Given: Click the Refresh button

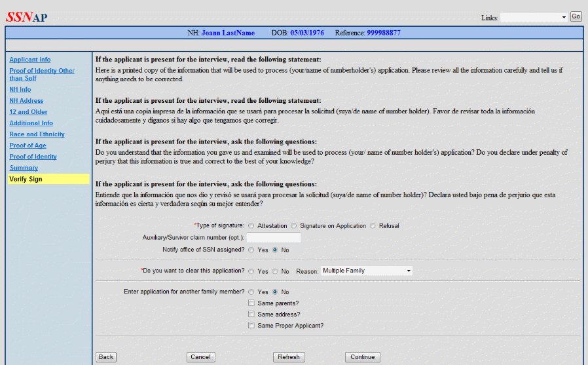Looking at the screenshot, I should (289, 357).
